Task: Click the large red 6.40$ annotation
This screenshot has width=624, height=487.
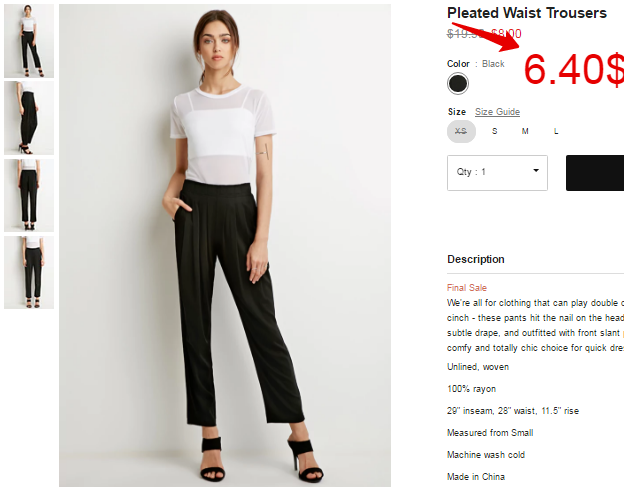Action: point(574,70)
